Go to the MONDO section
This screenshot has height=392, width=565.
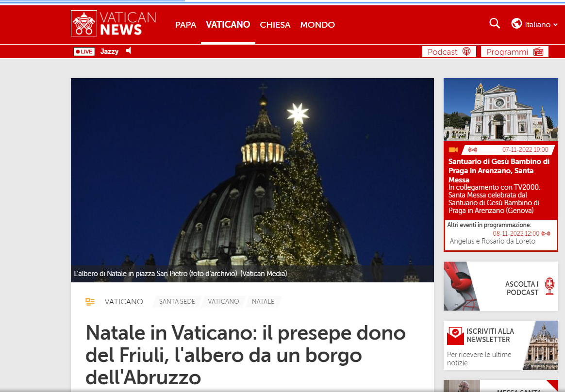(317, 24)
